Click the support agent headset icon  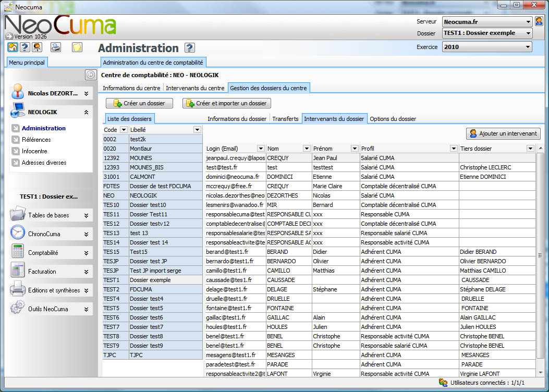pos(37,47)
